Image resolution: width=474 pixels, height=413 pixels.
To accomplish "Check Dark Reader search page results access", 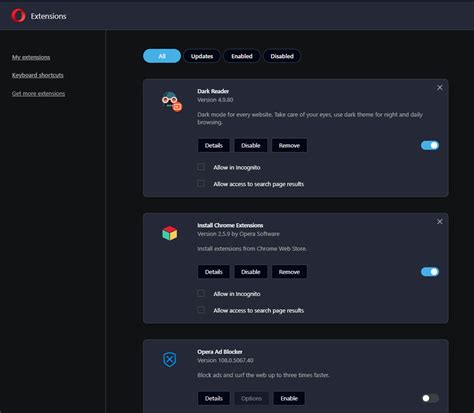I will 201,183.
